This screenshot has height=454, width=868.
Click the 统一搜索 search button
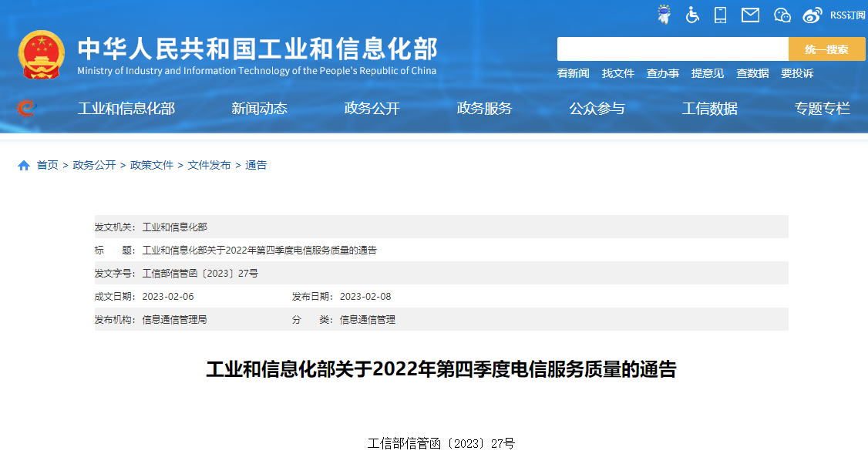click(x=826, y=49)
